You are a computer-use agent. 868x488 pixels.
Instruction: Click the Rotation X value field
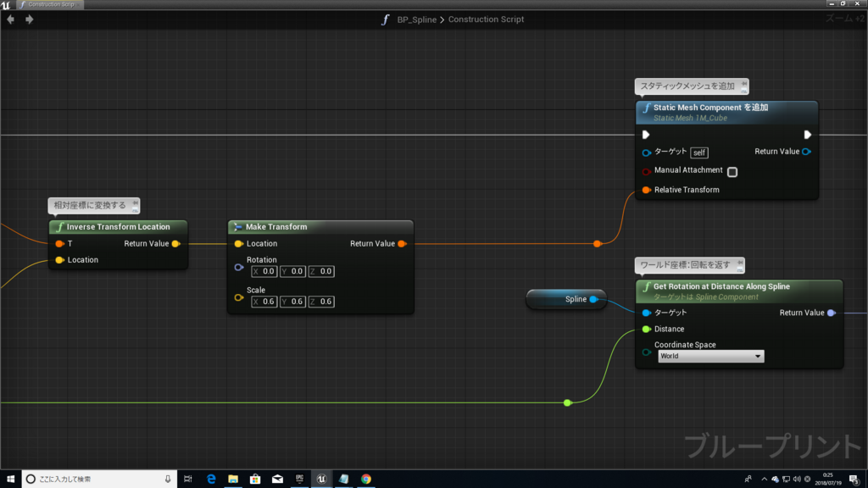pos(264,272)
